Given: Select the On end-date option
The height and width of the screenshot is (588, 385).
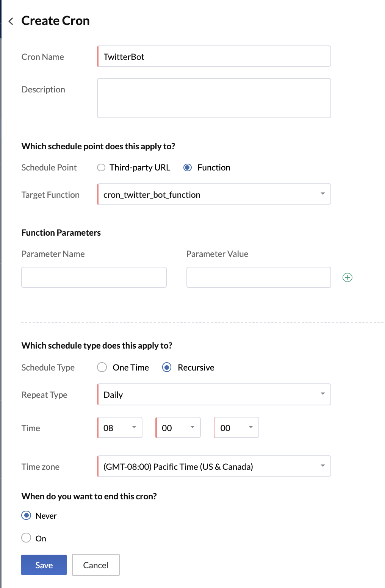Looking at the screenshot, I should [x=26, y=538].
